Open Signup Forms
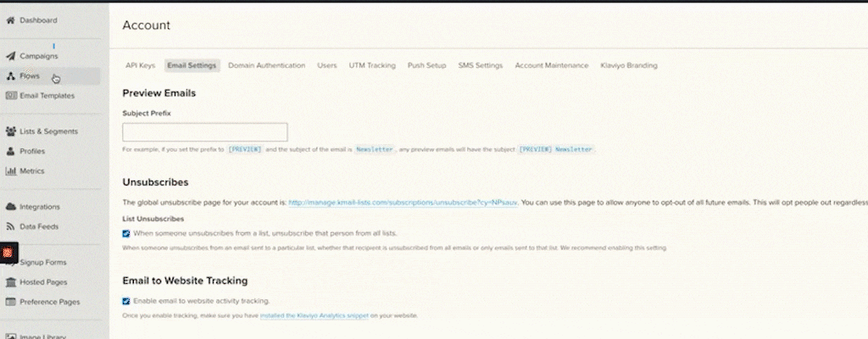 (43, 263)
